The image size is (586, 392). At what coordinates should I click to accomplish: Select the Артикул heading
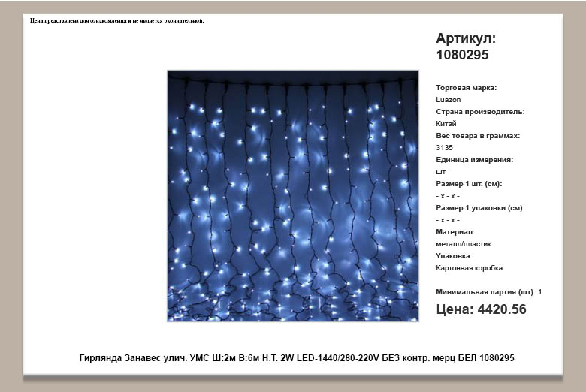coord(466,38)
